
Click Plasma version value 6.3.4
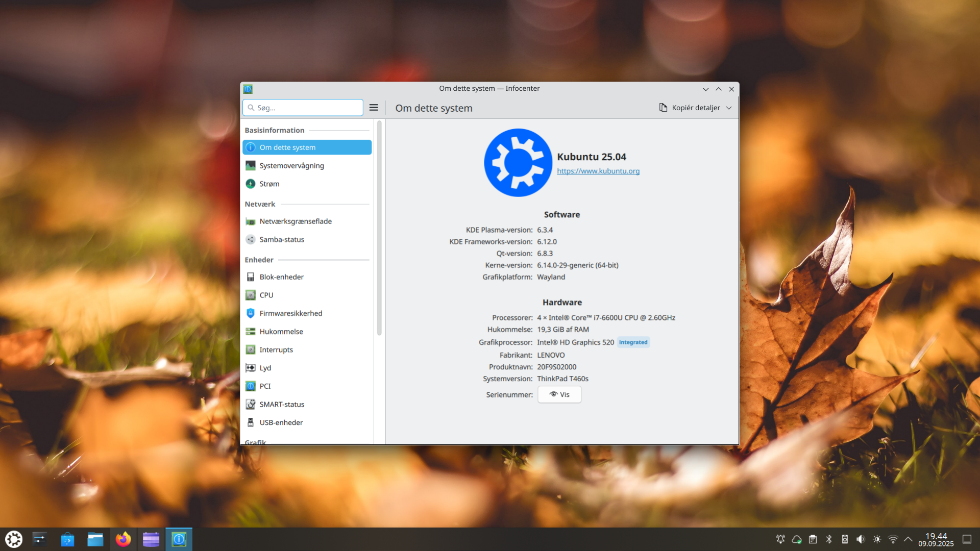(545, 230)
